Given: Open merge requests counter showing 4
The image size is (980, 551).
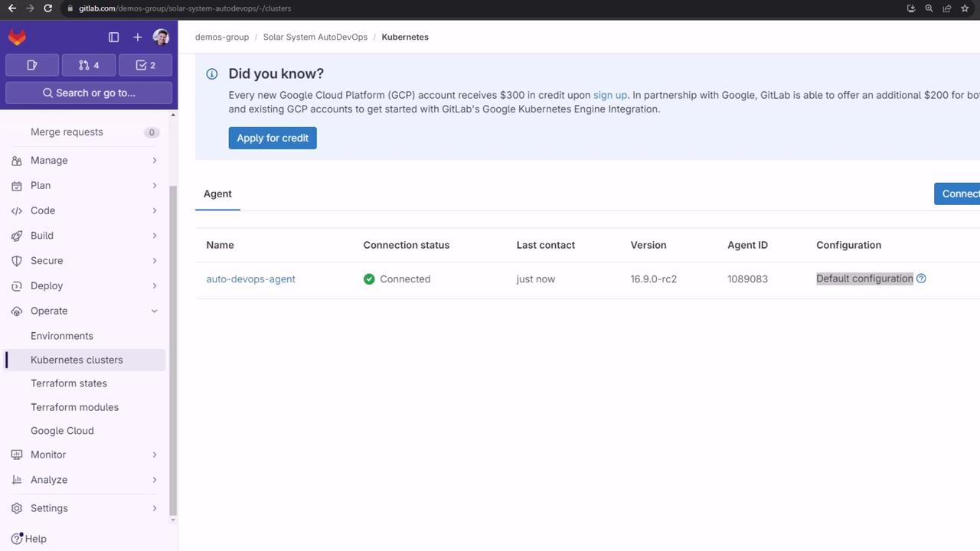Looking at the screenshot, I should point(89,65).
